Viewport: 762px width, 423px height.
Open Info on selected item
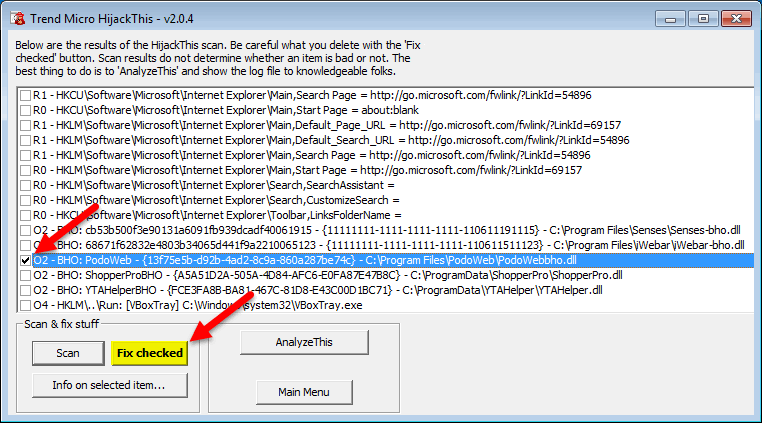click(x=110, y=385)
